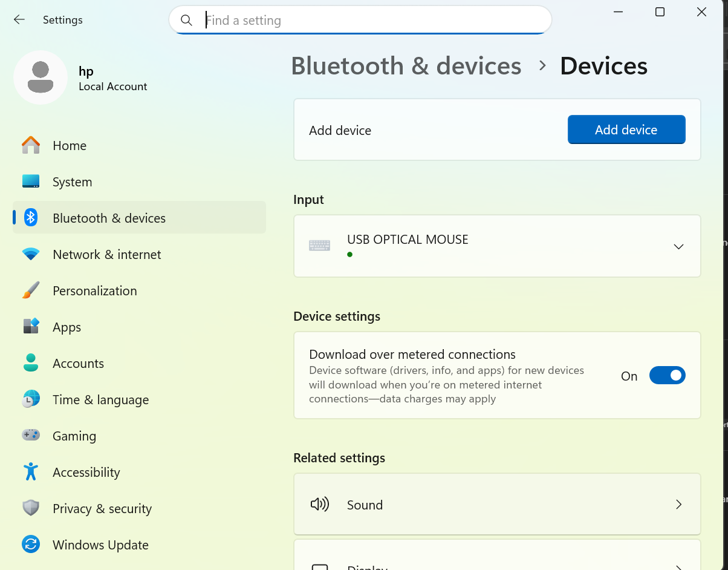Navigate to Bluetooth & devices breadcrumb
Viewport: 728px width, 570px height.
click(406, 66)
